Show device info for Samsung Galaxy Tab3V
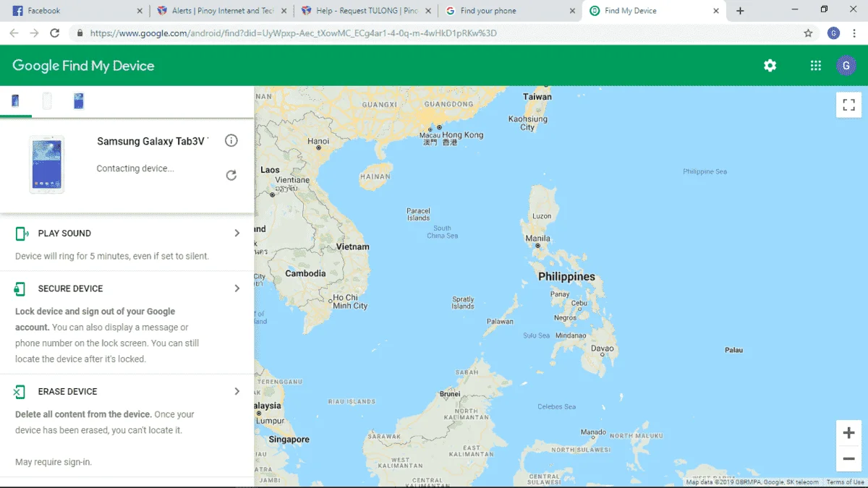Image resolution: width=868 pixels, height=488 pixels. click(231, 140)
